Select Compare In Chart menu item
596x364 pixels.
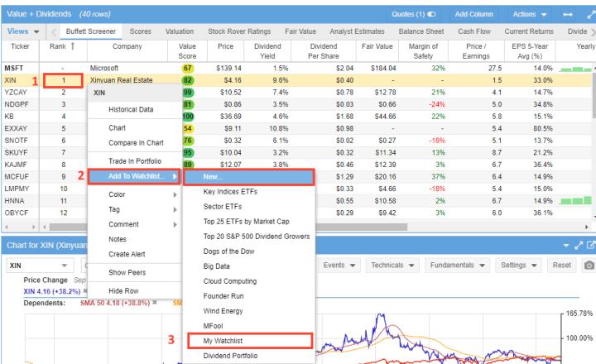pyautogui.click(x=136, y=143)
